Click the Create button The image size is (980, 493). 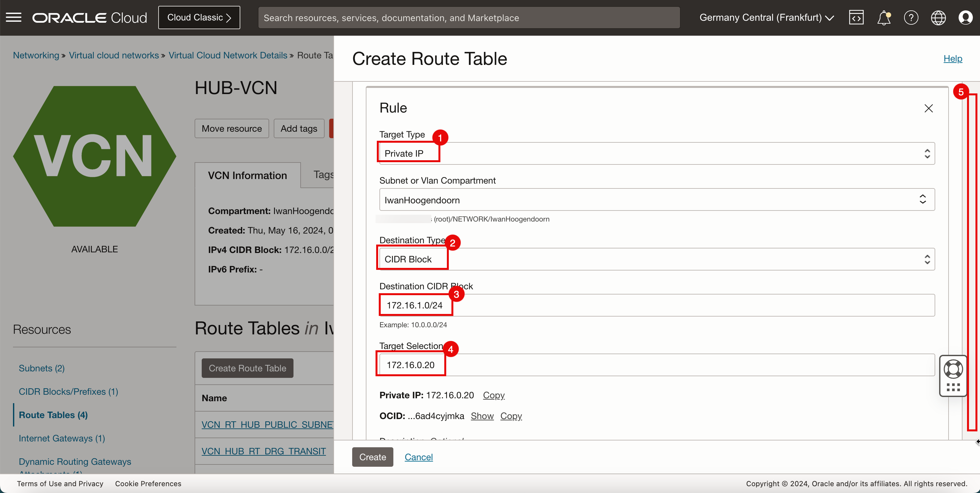coord(373,457)
